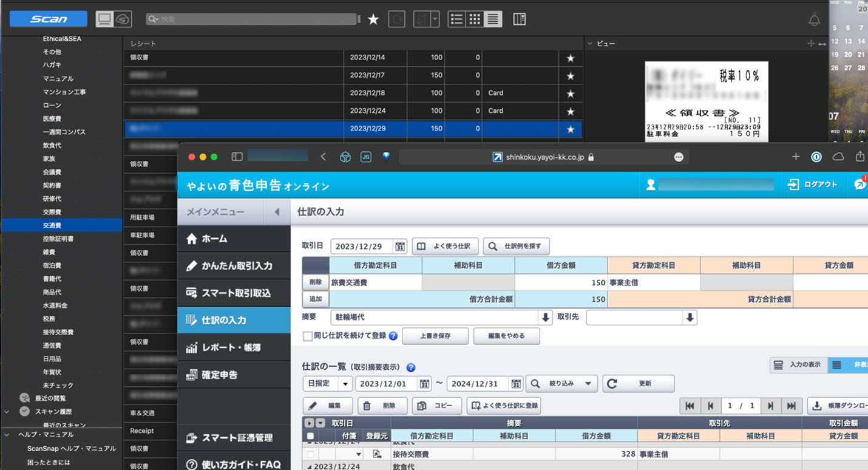The image size is (868, 470).
Task: Click the horizontal resize icon in ビュー panel
Action: click(x=822, y=44)
